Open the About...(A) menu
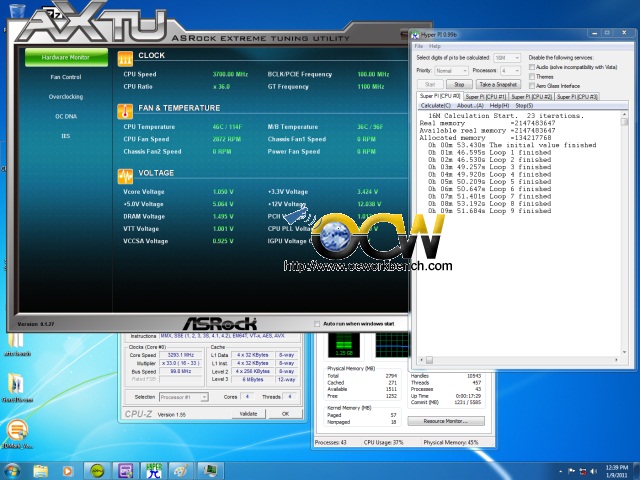The height and width of the screenshot is (480, 640). pos(470,106)
